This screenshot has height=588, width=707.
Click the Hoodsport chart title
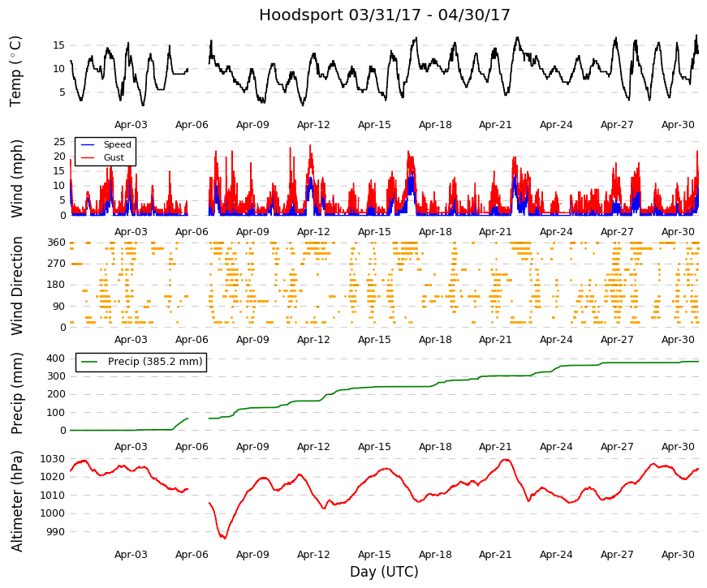(384, 15)
